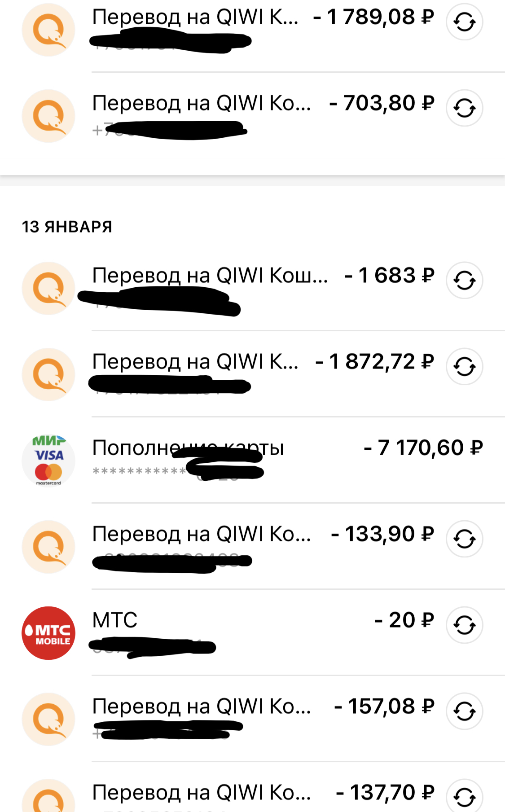Open transfer titled for 133,90 ₽
505x812 pixels.
(x=201, y=534)
